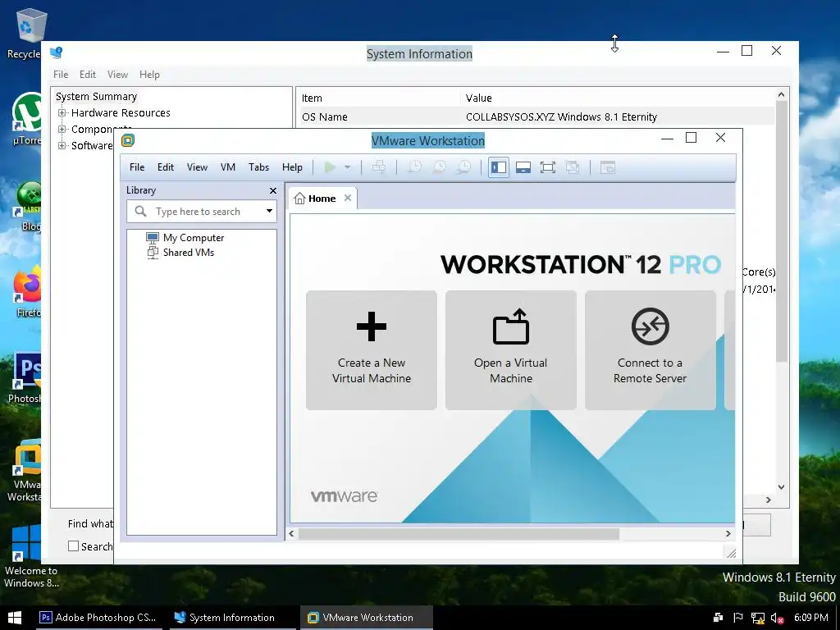Click the full screen mode icon

coord(547,167)
